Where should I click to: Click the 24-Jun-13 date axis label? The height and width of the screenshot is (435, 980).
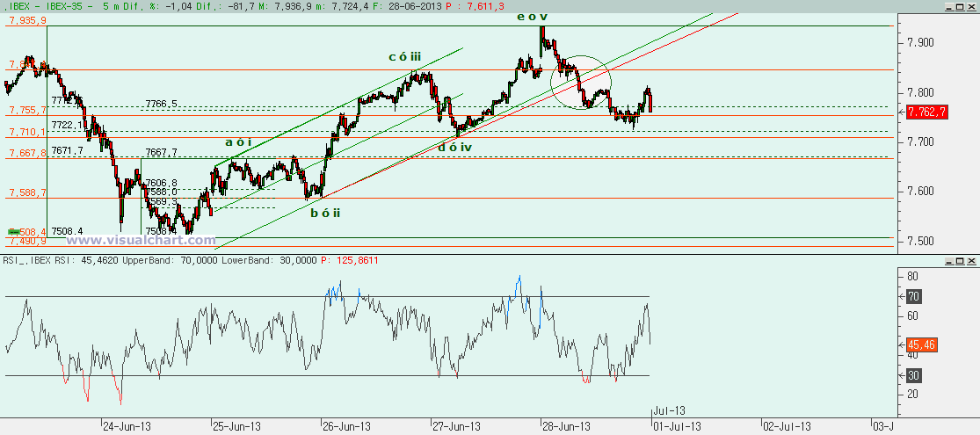pos(127,426)
